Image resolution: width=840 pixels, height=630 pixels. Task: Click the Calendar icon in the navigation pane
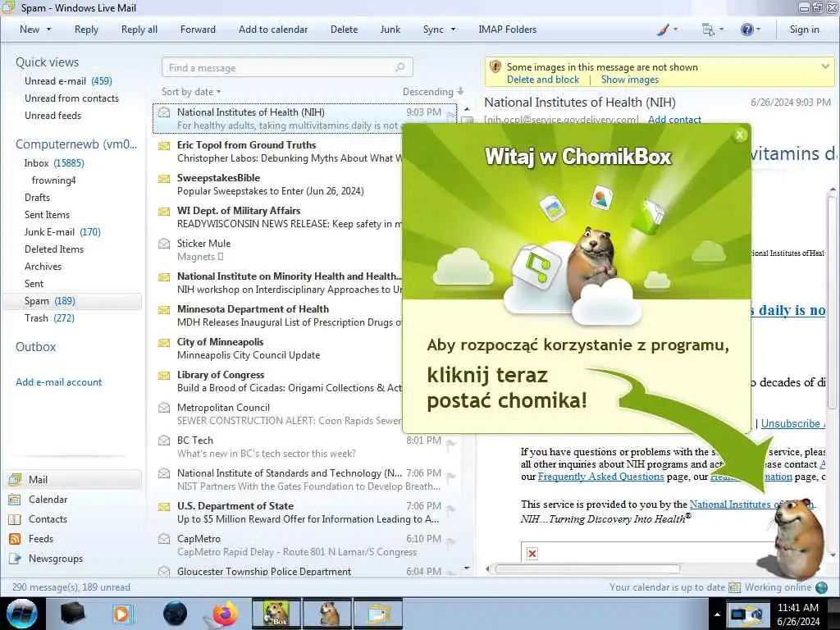(x=15, y=500)
